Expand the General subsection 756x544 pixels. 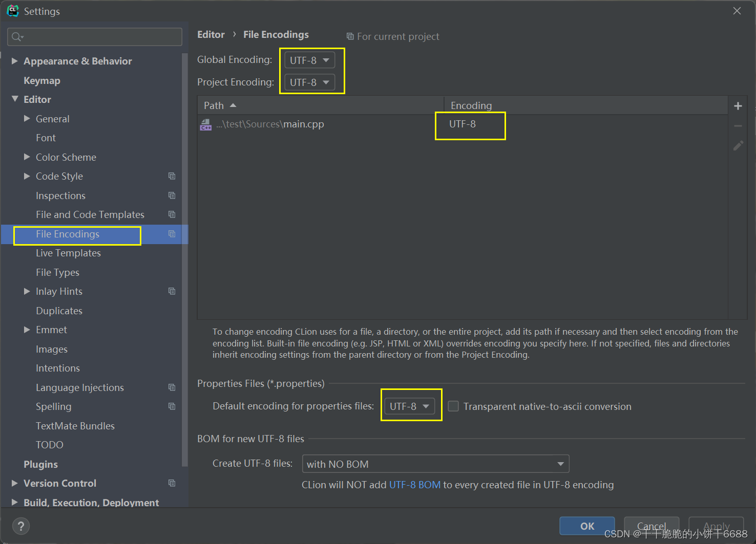pyautogui.click(x=27, y=119)
